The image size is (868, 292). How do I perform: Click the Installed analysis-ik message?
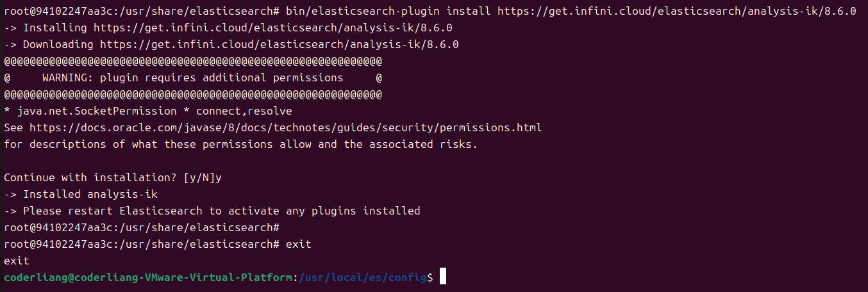coord(81,195)
